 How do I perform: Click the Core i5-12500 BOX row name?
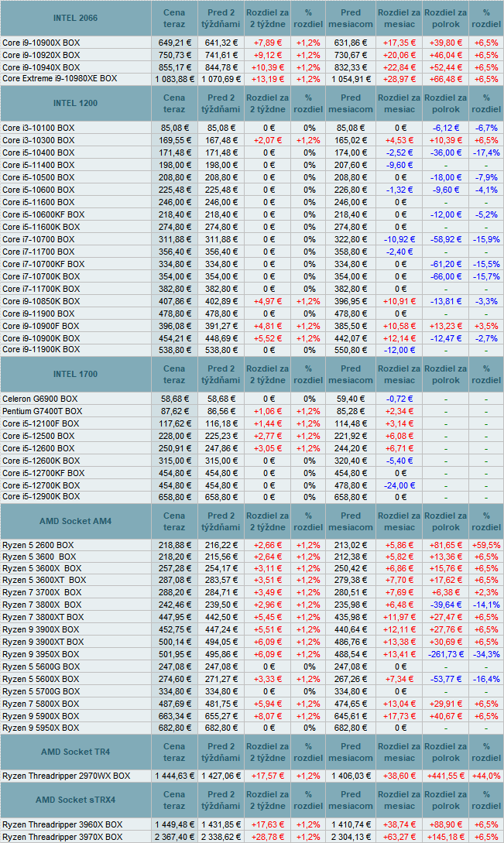pyautogui.click(x=38, y=436)
